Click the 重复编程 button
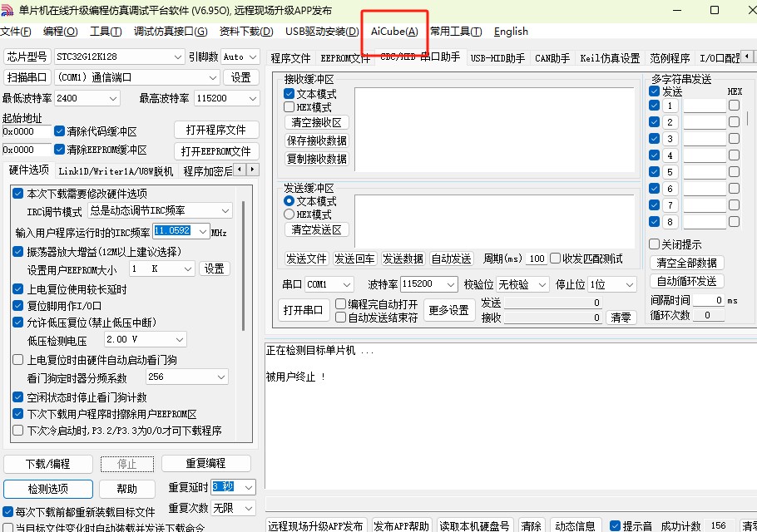This screenshot has height=532, width=757. (206, 463)
